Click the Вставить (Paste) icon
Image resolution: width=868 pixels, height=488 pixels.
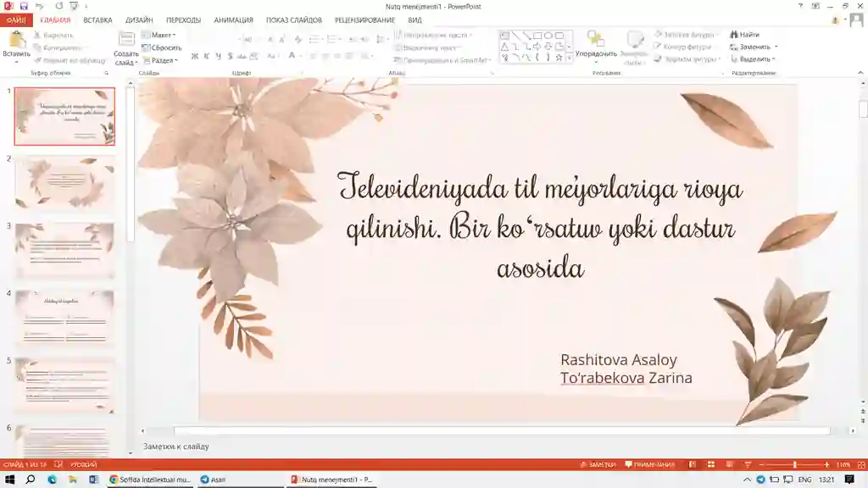[16, 41]
